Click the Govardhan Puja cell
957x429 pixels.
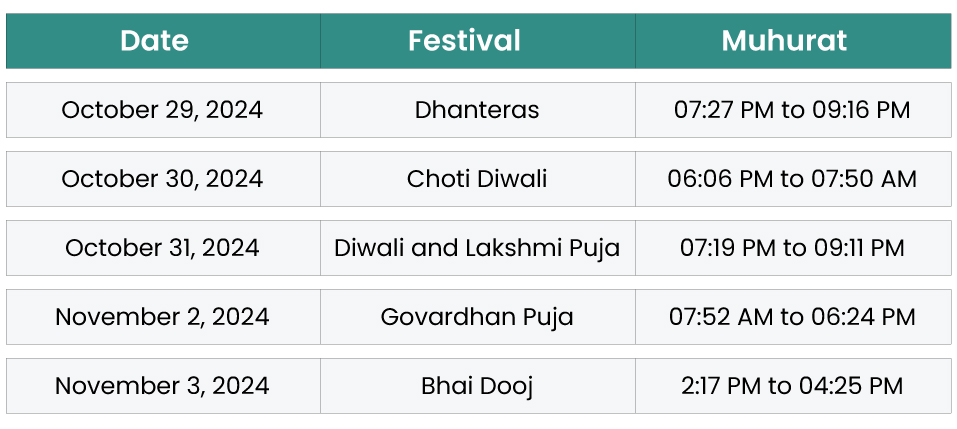[x=477, y=317]
